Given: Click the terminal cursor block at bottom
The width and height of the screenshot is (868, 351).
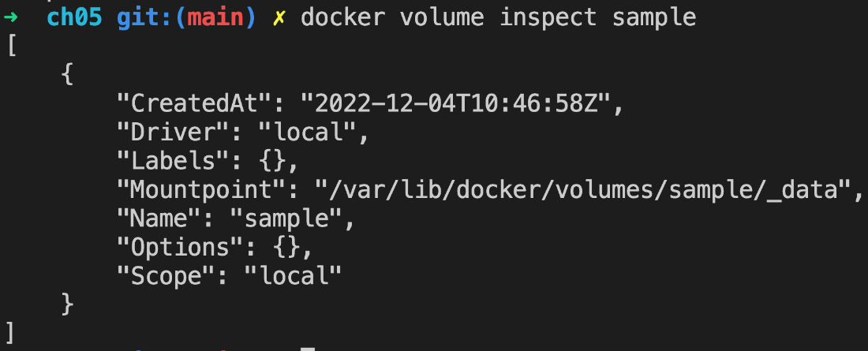Looking at the screenshot, I should point(308,349).
